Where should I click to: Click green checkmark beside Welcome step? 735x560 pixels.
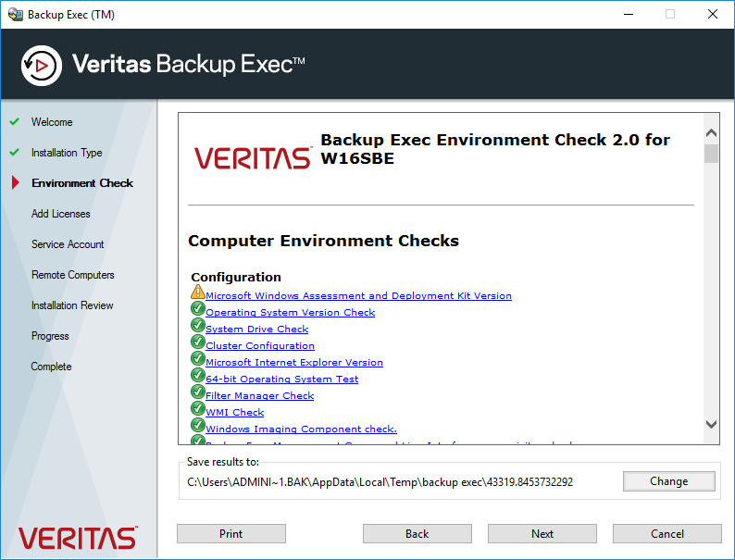click(x=15, y=121)
